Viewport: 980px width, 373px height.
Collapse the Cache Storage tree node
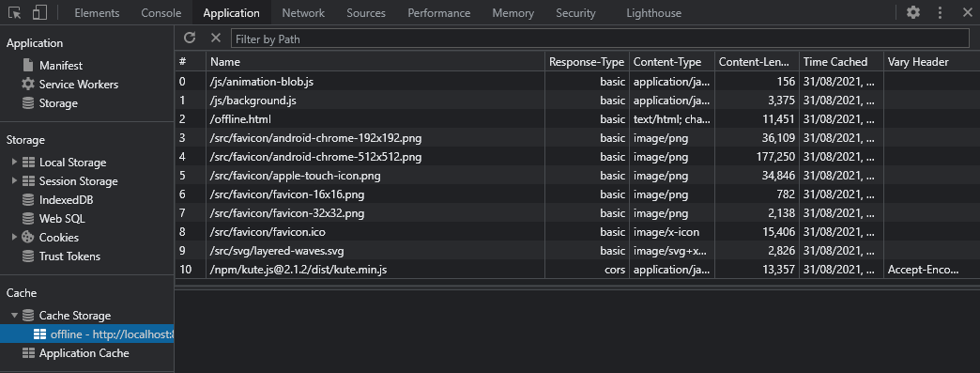point(14,316)
